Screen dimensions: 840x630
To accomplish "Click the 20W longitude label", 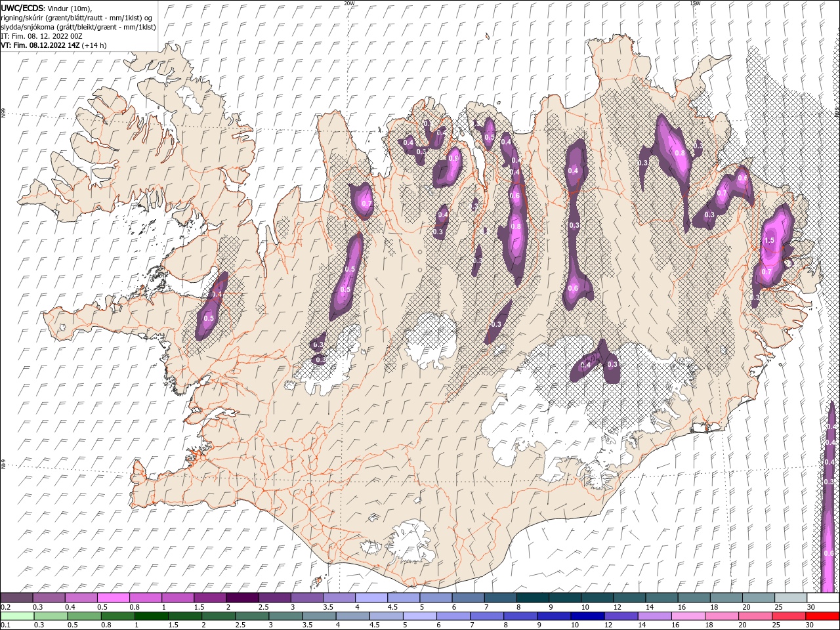I will tap(349, 3).
